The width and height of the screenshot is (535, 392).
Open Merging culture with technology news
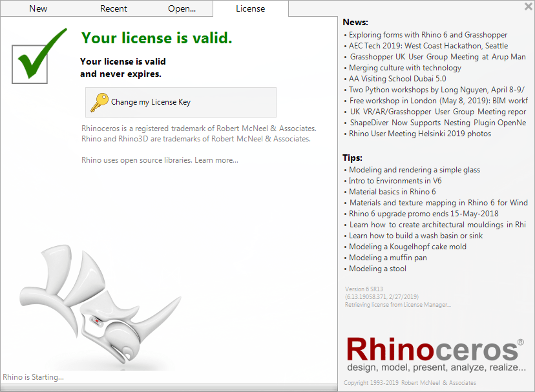pos(405,68)
